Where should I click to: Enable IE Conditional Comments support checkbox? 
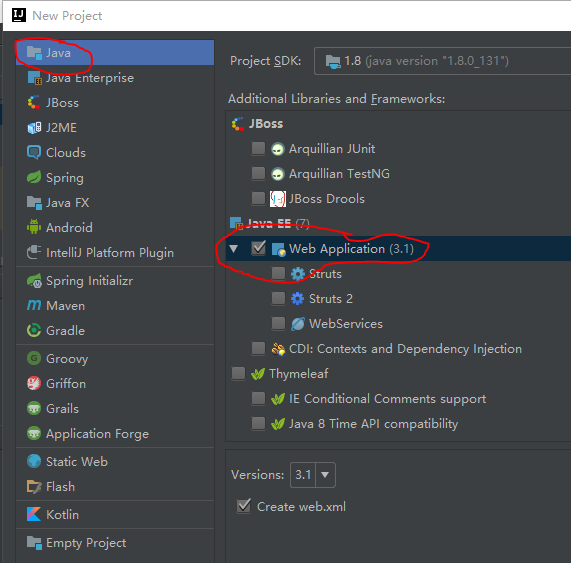pyautogui.click(x=259, y=398)
